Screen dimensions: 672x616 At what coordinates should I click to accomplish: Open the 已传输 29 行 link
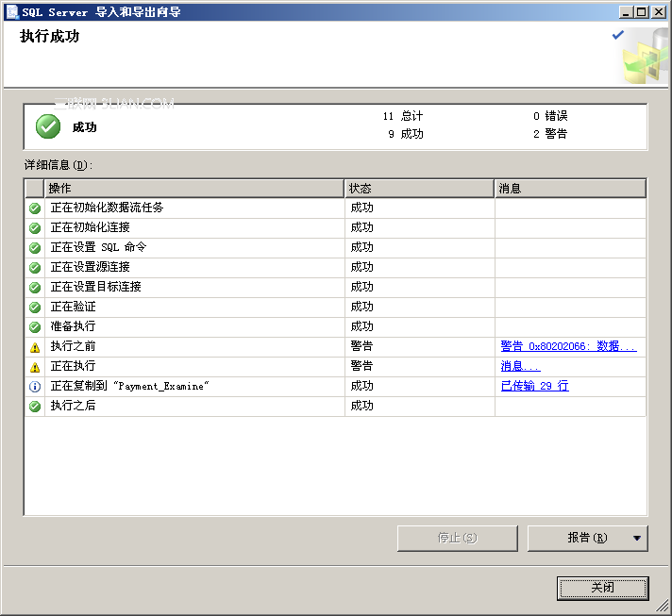coord(534,386)
